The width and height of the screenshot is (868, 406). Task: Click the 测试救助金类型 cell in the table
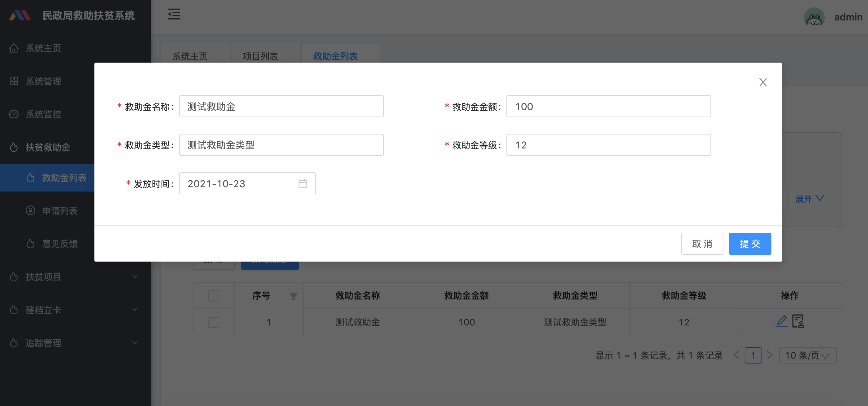[575, 322]
